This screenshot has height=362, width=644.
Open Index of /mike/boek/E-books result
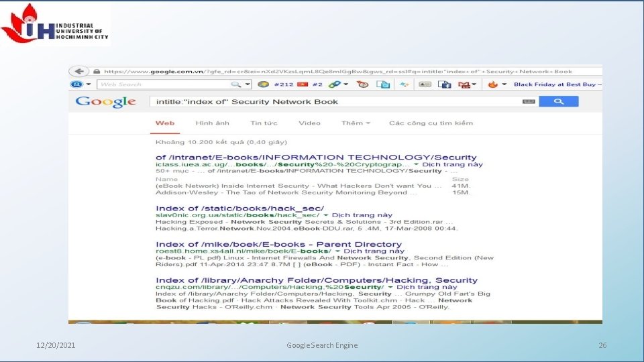(278, 244)
